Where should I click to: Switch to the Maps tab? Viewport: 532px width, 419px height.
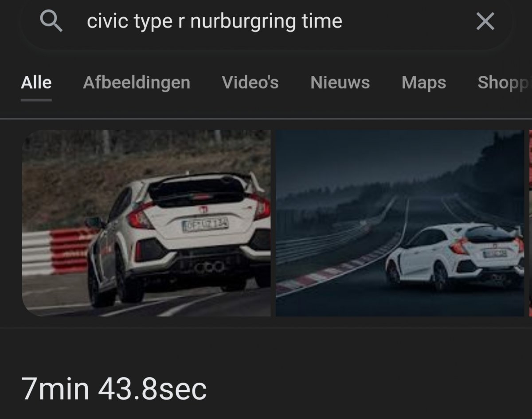click(x=424, y=83)
